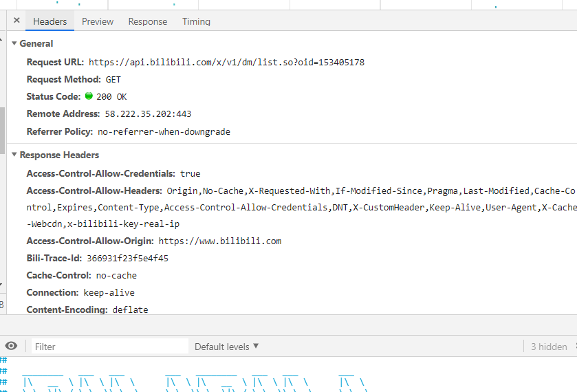Viewport: 577px width, 392px height.
Task: Click the request list vertical scrollbar thumb
Action: [2, 130]
